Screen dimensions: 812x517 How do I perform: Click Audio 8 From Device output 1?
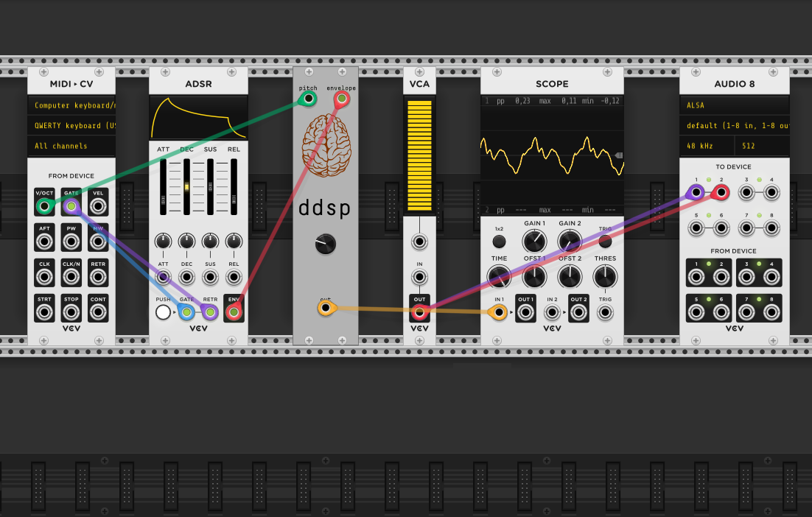point(696,277)
